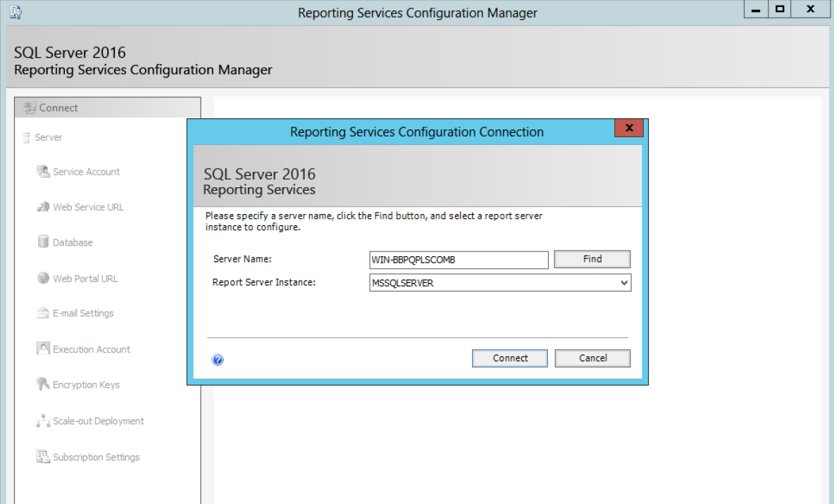The width and height of the screenshot is (834, 504).
Task: Click the Connect button in the dialog
Action: [509, 358]
